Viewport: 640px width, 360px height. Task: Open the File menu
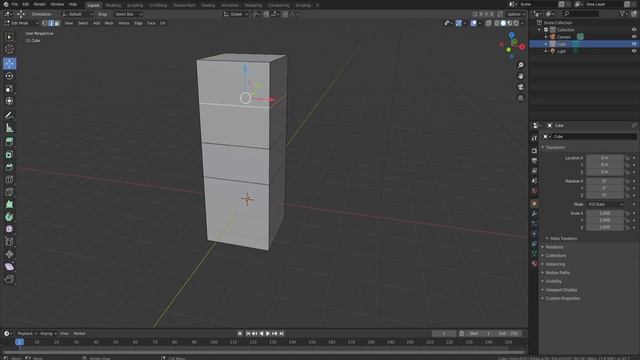point(15,4)
